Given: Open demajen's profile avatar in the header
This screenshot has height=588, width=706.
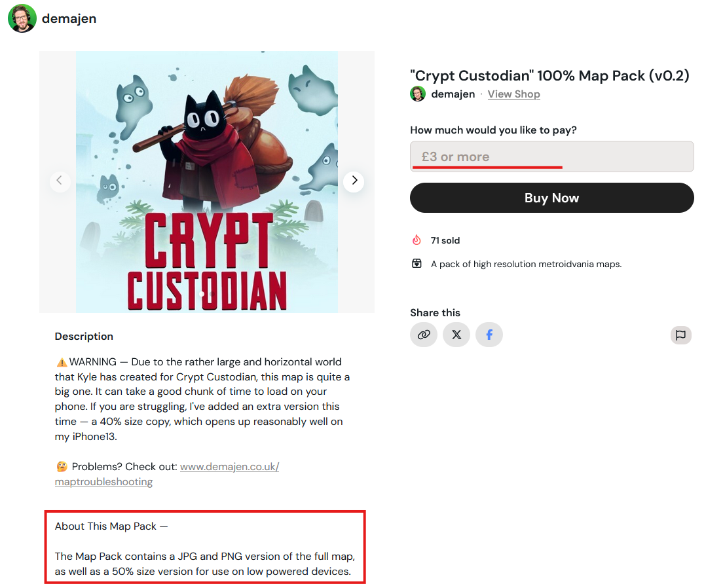Looking at the screenshot, I should [x=22, y=18].
